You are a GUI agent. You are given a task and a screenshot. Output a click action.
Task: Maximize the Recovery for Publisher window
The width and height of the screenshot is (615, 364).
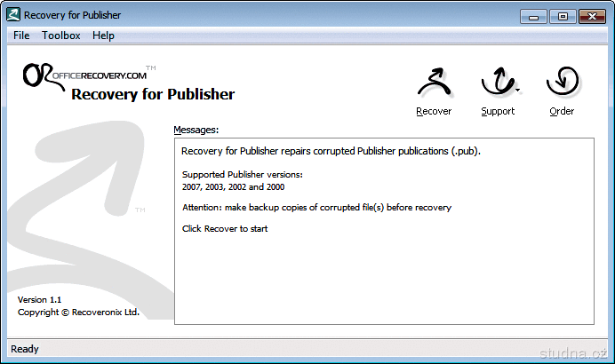(x=563, y=17)
